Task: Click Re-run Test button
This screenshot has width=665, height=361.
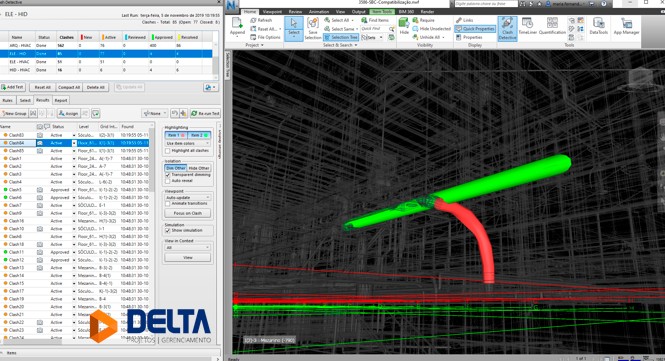Action: pos(205,113)
